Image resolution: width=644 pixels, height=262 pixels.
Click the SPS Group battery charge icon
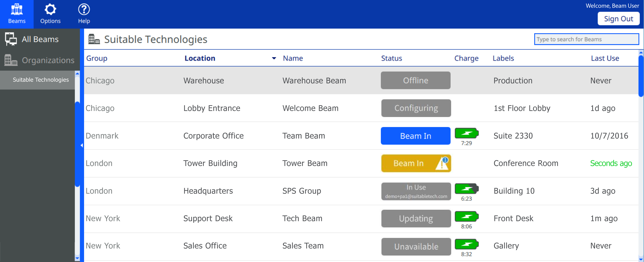coord(466,189)
